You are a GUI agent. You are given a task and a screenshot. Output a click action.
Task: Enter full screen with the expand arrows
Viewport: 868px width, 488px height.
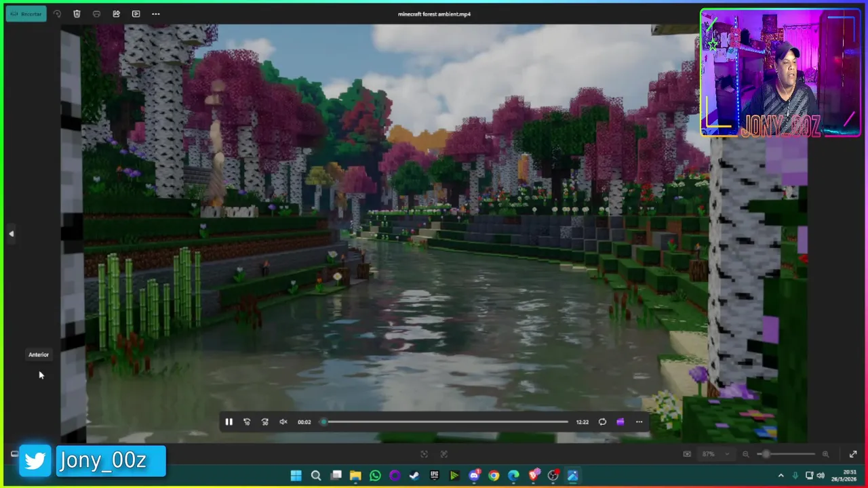point(853,454)
